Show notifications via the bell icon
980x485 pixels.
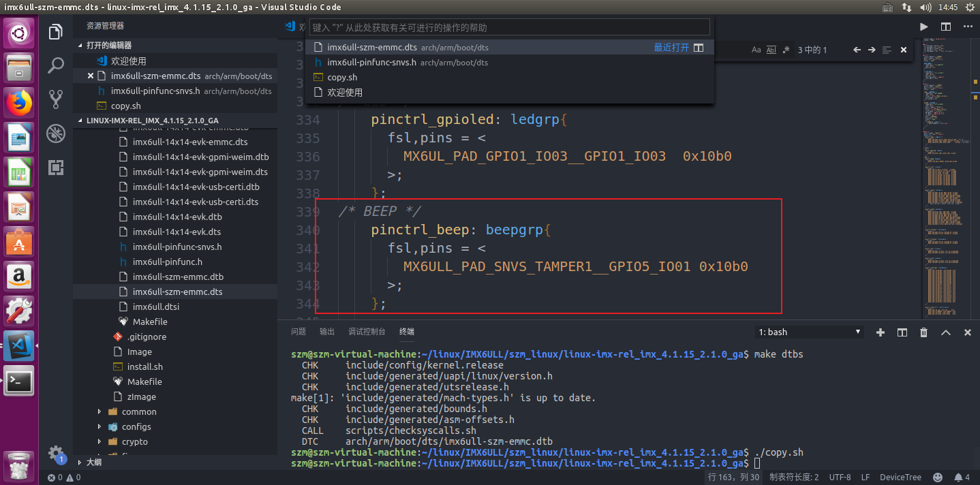click(x=962, y=478)
